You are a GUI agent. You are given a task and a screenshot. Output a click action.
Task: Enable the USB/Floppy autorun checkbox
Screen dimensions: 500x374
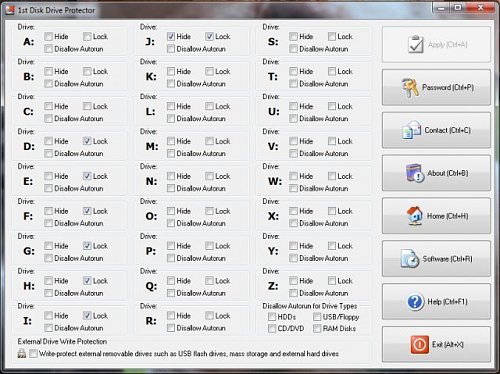(317, 316)
